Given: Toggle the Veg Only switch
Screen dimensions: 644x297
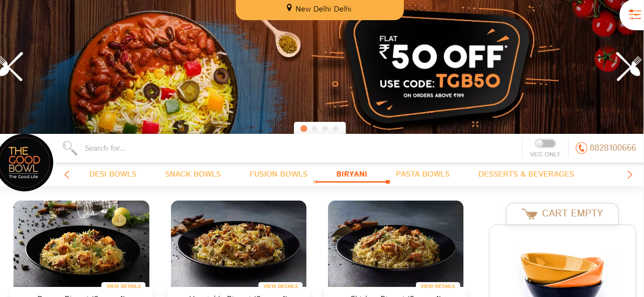Looking at the screenshot, I should [x=545, y=143].
